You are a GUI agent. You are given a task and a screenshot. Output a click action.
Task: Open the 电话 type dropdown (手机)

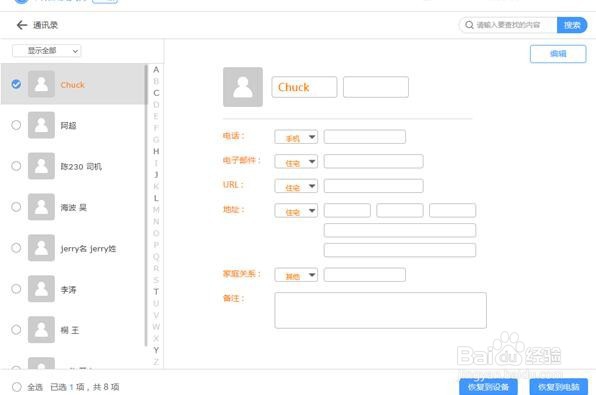point(296,137)
